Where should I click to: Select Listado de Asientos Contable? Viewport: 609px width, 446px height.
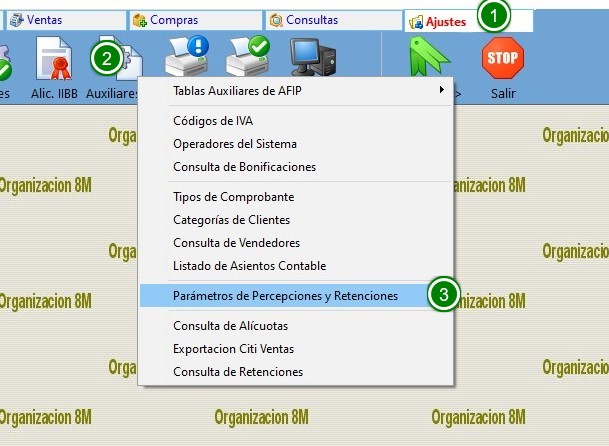[296, 266]
